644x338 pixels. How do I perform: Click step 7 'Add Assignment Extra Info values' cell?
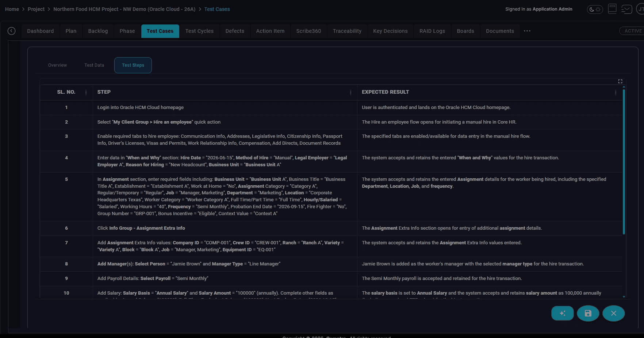225,246
